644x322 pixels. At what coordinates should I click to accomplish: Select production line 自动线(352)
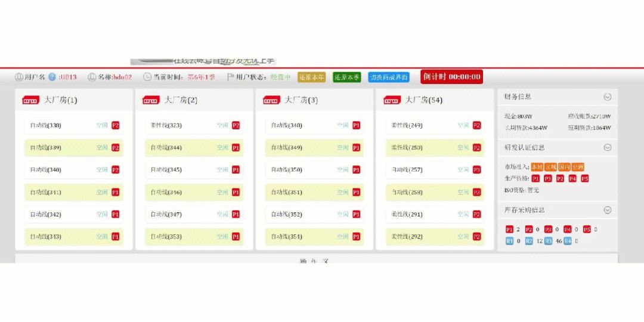315,215
